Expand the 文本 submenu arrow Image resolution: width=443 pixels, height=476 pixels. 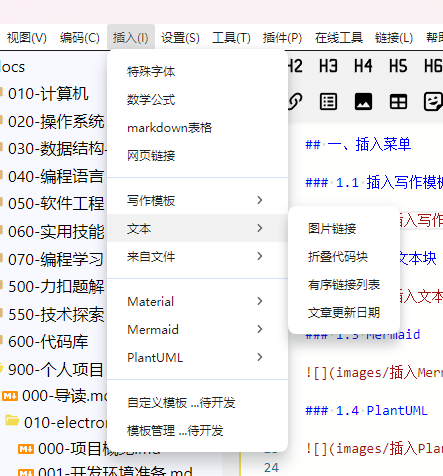coord(260,228)
